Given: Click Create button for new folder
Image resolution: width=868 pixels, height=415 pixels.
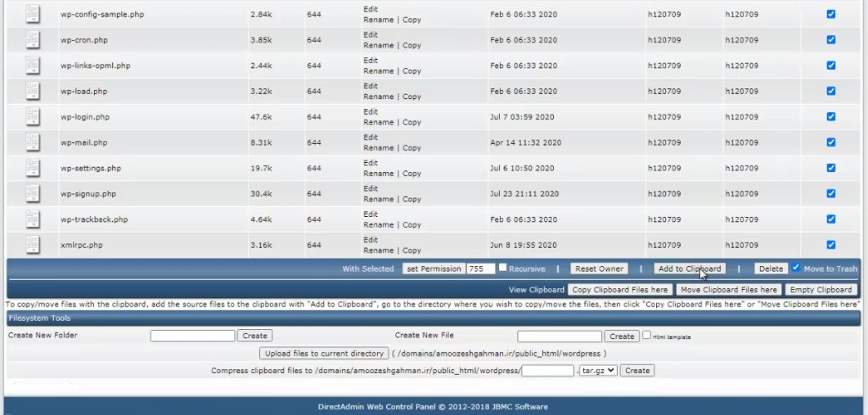Looking at the screenshot, I should pos(254,336).
